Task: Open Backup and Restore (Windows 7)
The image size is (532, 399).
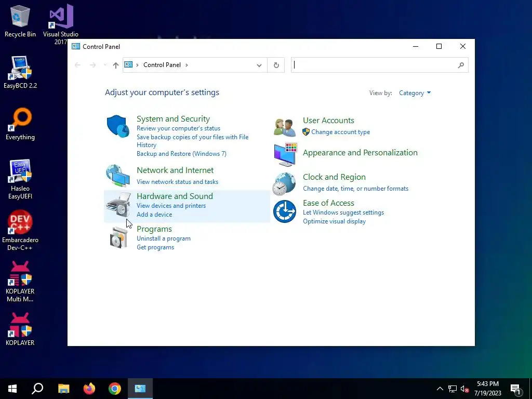Action: click(181, 154)
